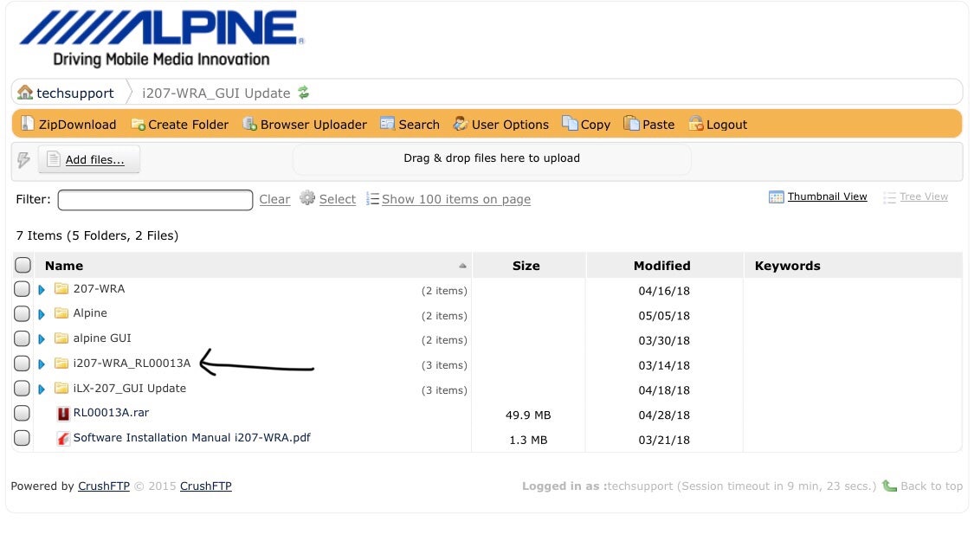Image resolution: width=974 pixels, height=560 pixels.
Task: Check the select-all checkbox in header
Action: (x=23, y=265)
